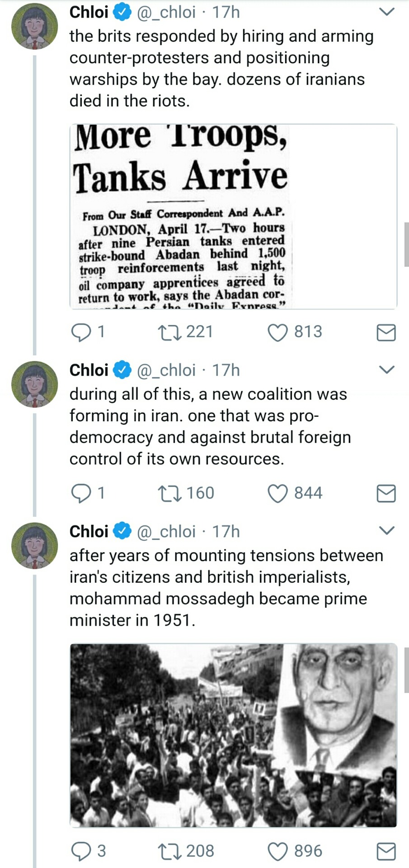View the Mossadegh crowd photo
Screen dimensions: 409x868
point(233,735)
